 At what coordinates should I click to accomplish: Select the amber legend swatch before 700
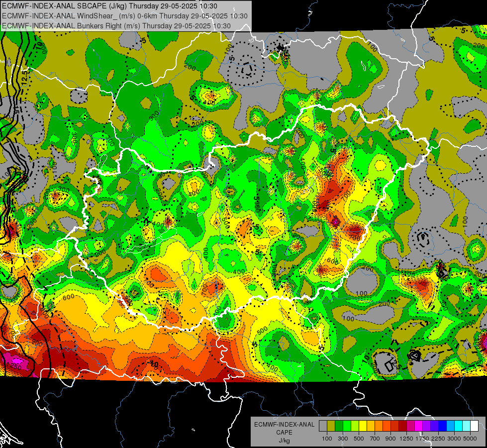[371, 426]
